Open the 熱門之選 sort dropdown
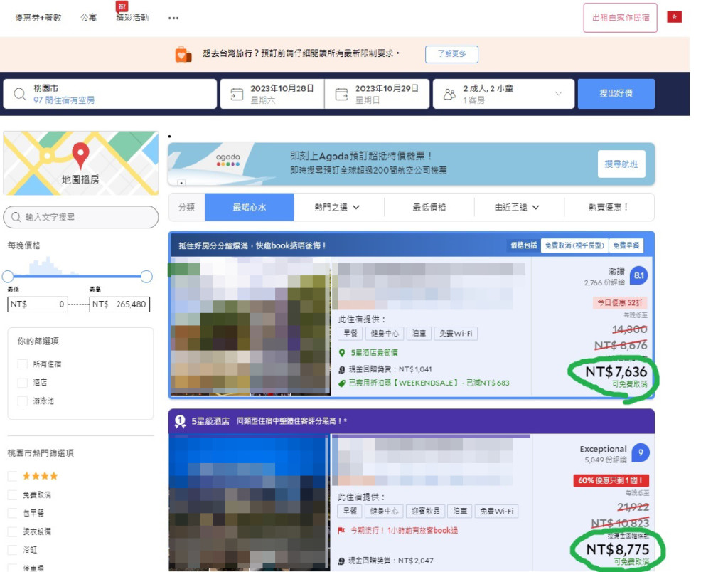Image resolution: width=728 pixels, height=572 pixels. pos(338,207)
